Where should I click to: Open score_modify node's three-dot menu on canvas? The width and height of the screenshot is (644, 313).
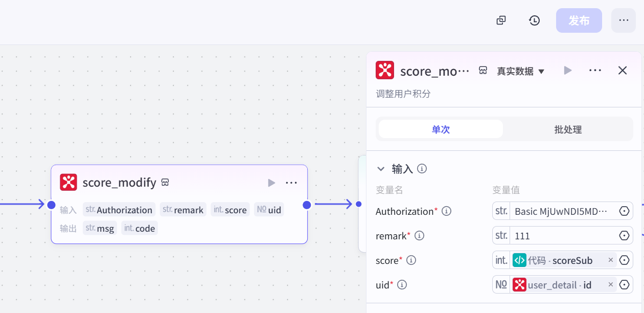(x=291, y=183)
